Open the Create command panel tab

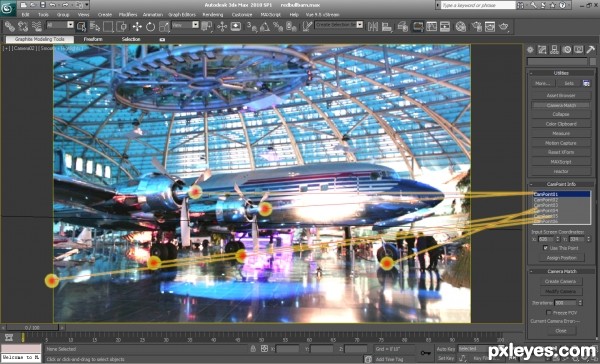tap(530, 49)
